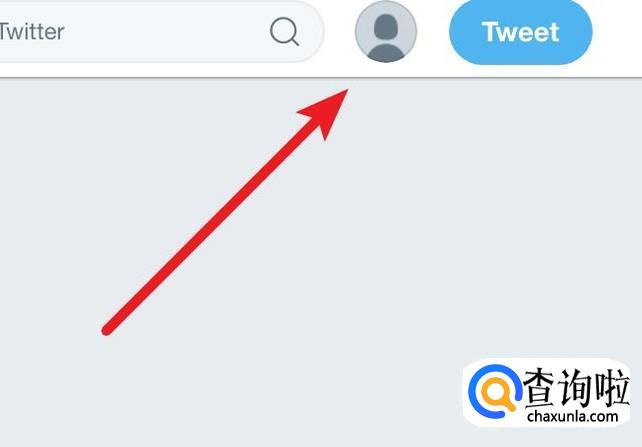Click the chaxunla magnifier logo icon
This screenshot has height=447, width=642.
pos(495,391)
